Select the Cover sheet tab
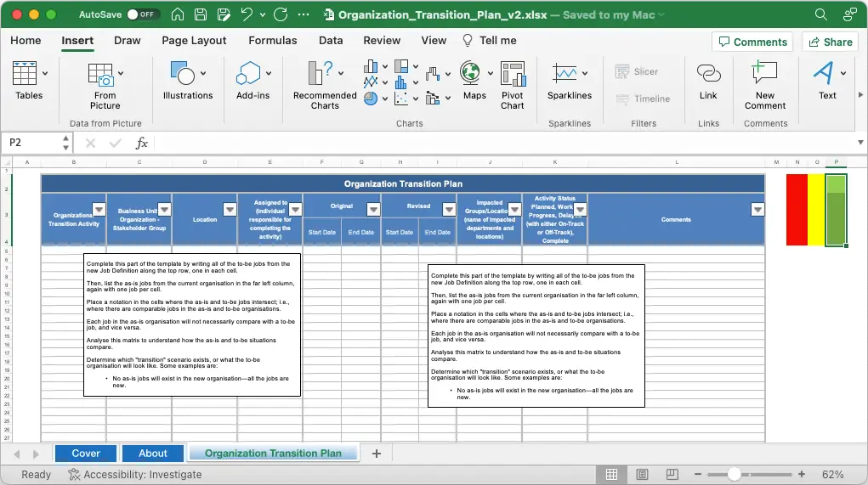This screenshot has height=485, width=868. pos(86,454)
